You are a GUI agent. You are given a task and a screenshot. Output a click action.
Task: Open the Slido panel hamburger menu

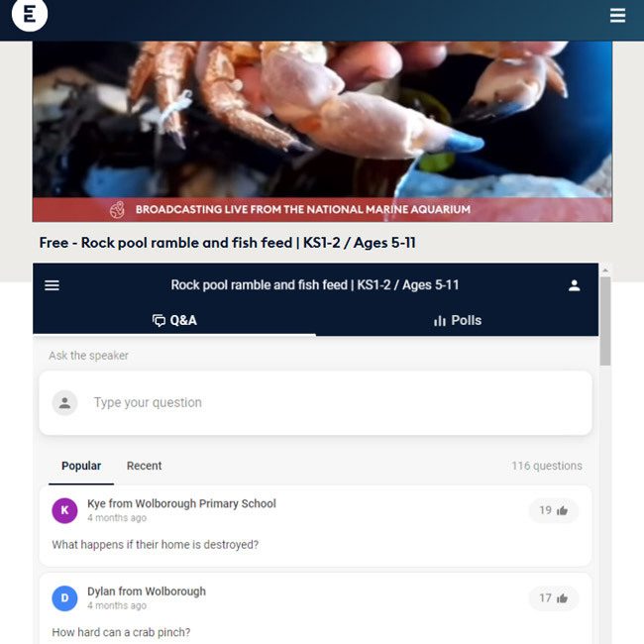[x=53, y=285]
